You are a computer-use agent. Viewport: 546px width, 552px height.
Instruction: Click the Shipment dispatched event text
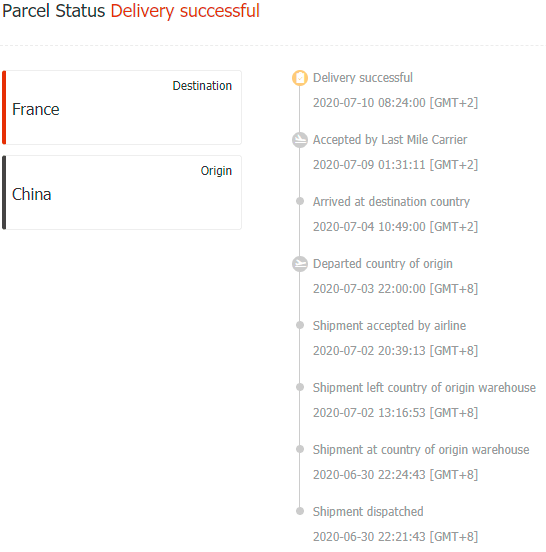pos(368,512)
